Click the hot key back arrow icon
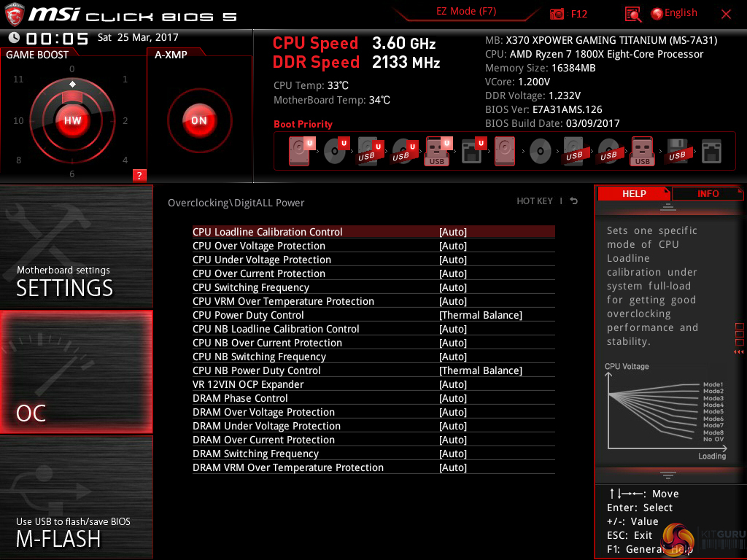This screenshot has height=560, width=747. pos(574,201)
